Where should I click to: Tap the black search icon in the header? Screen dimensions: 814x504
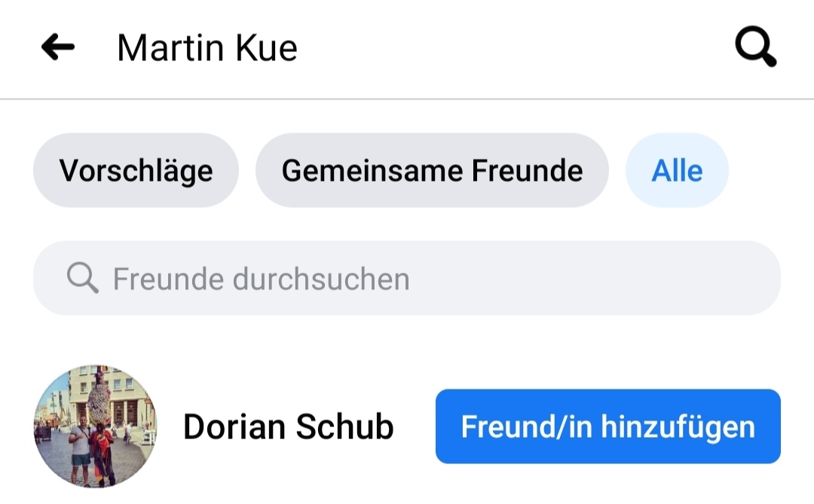coord(755,48)
